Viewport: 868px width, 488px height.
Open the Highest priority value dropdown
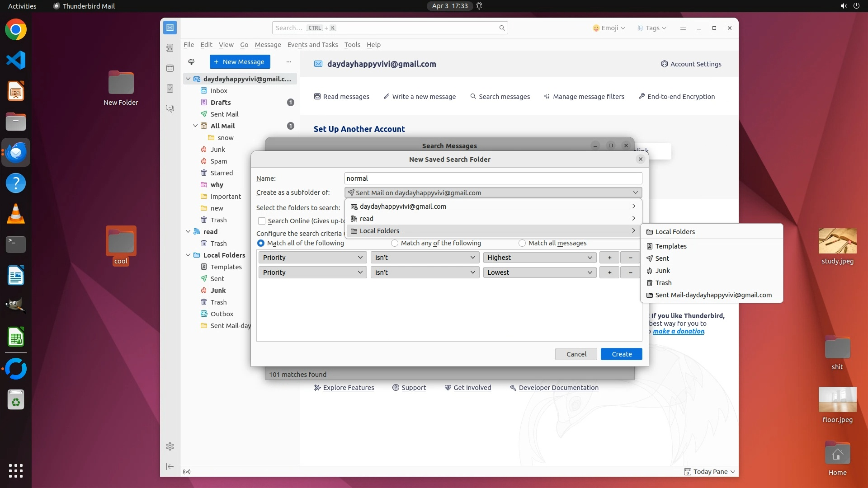[539, 258]
